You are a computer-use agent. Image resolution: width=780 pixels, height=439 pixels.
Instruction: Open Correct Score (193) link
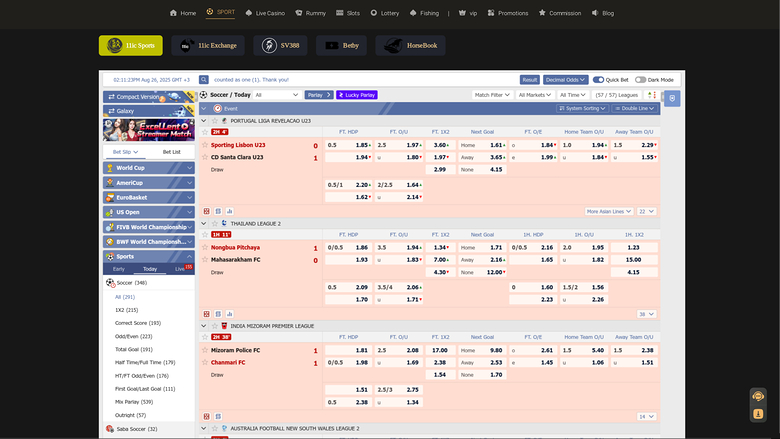click(138, 323)
